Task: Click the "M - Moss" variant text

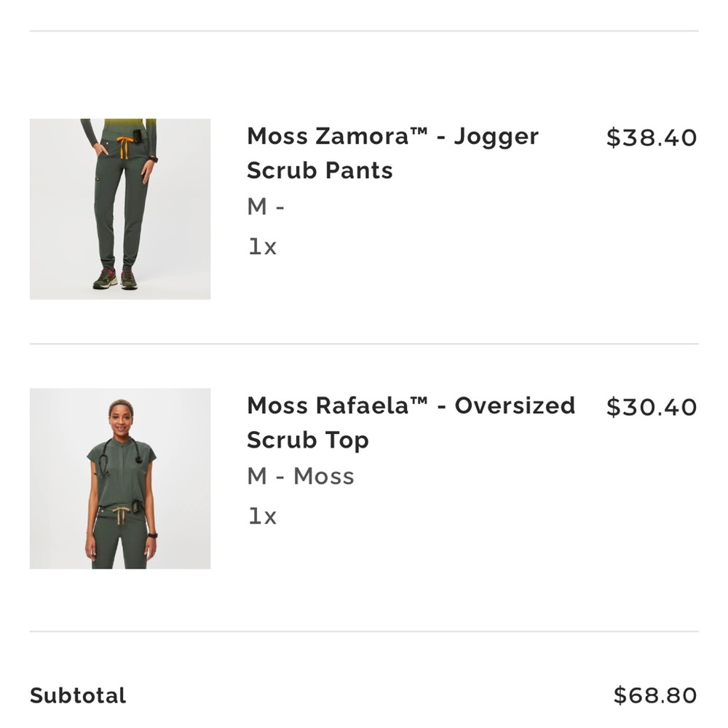Action: point(301,476)
